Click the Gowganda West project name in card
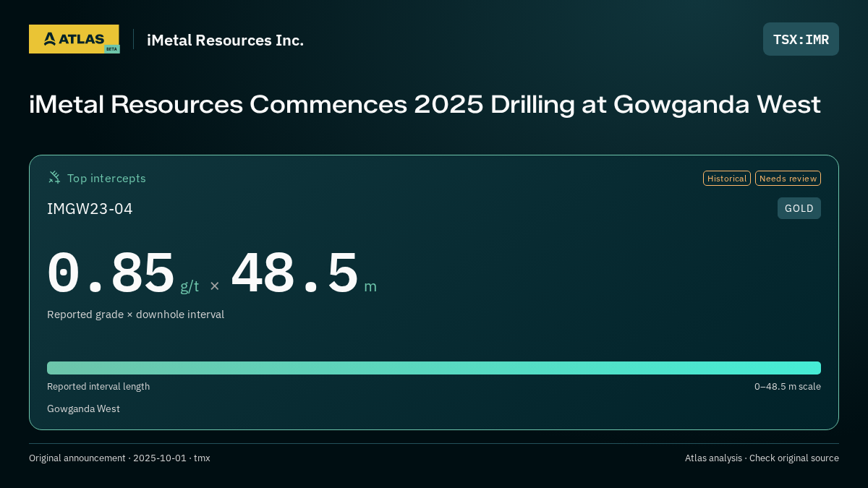 [83, 409]
